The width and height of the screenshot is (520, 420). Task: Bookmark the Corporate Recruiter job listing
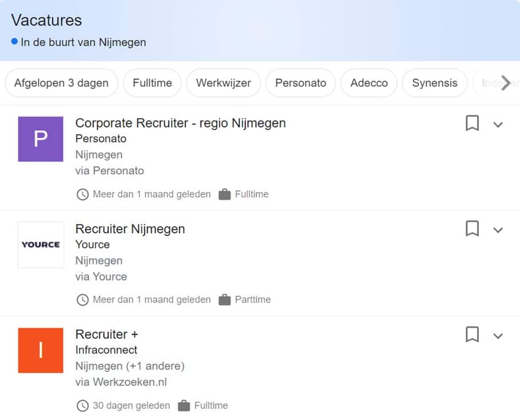click(472, 123)
